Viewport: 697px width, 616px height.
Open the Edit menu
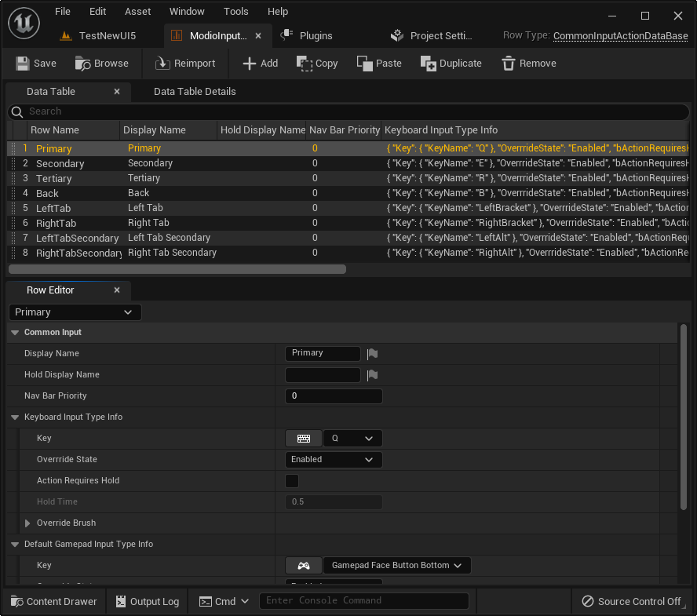(97, 12)
